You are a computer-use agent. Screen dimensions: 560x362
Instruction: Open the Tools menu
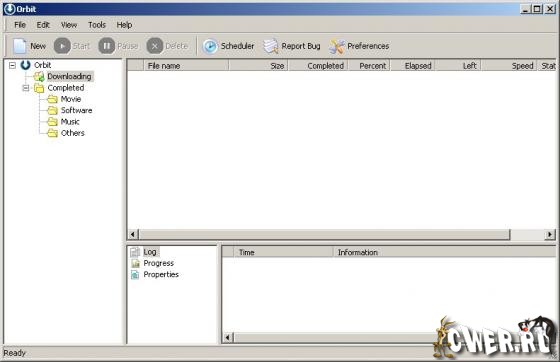click(97, 25)
